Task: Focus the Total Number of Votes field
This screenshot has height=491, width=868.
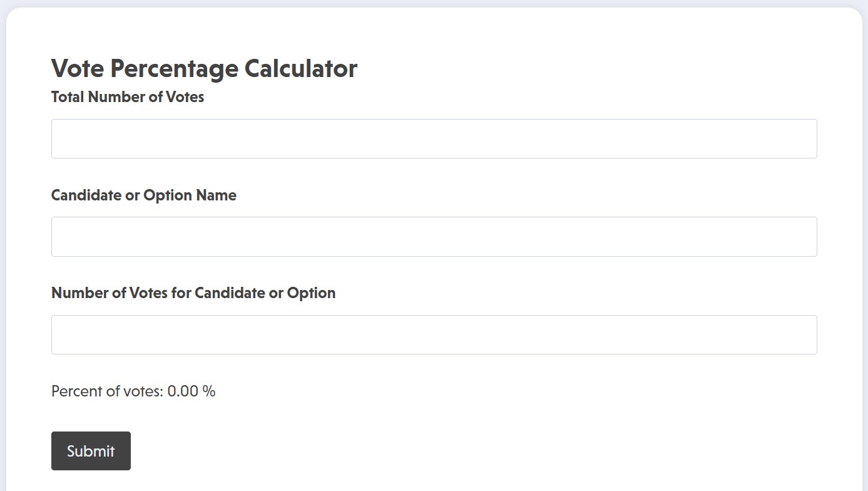Action: click(x=434, y=139)
